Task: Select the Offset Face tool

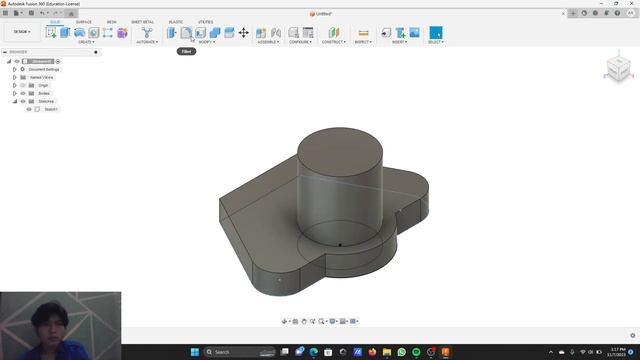Action: 229,33
